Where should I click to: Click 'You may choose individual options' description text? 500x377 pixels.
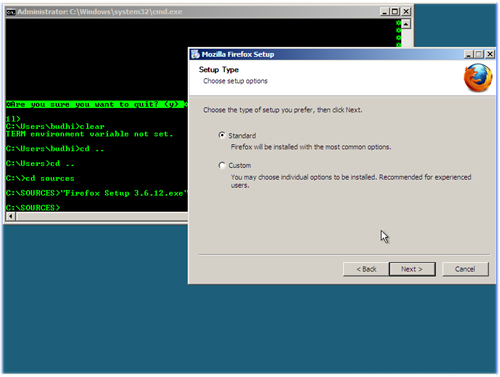click(351, 181)
